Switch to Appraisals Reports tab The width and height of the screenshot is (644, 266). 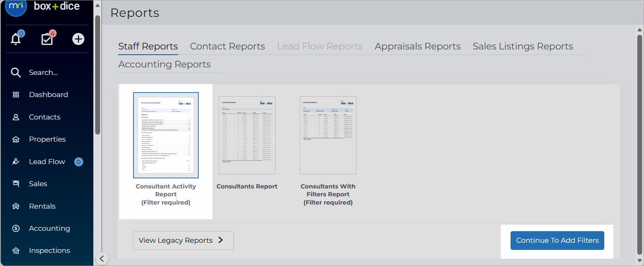coord(418,46)
